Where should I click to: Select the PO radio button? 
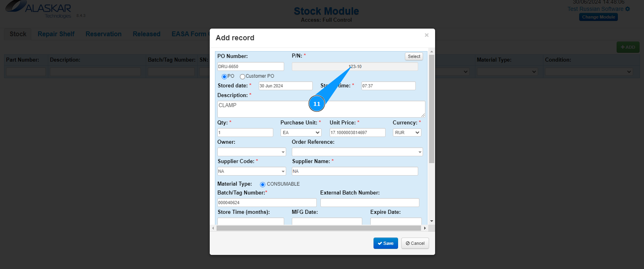224,77
